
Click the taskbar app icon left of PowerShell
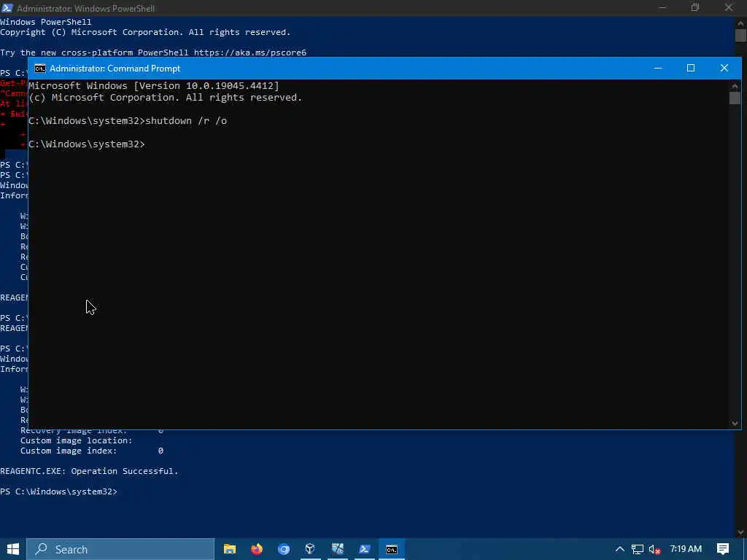(338, 549)
